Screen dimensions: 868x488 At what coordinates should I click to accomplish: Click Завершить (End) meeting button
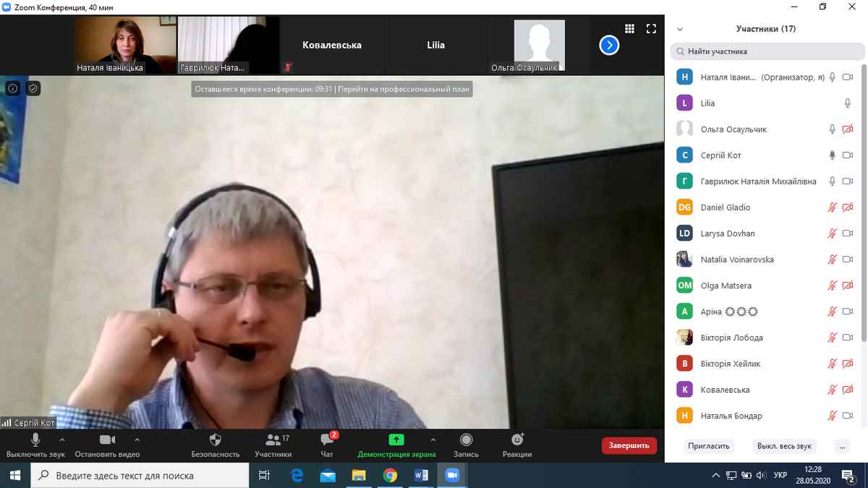pos(629,445)
